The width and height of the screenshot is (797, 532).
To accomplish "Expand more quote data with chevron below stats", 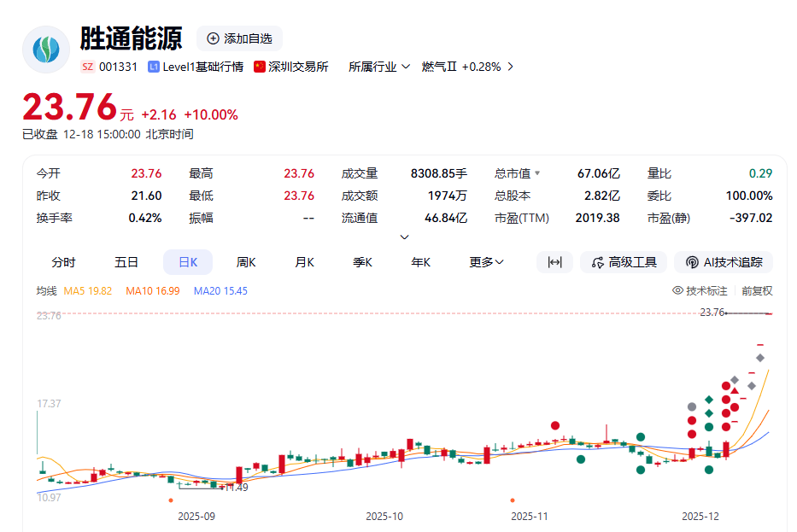I will (x=405, y=237).
